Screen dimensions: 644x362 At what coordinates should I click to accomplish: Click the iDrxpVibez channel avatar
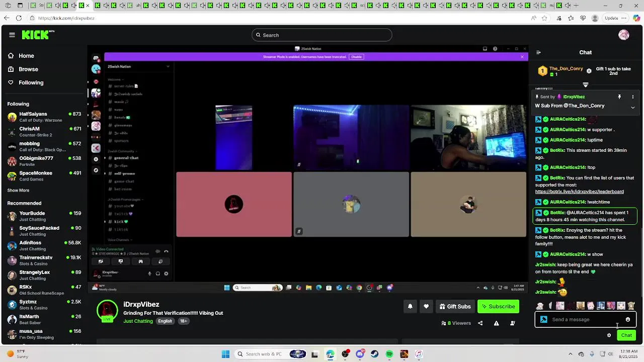[x=107, y=311]
